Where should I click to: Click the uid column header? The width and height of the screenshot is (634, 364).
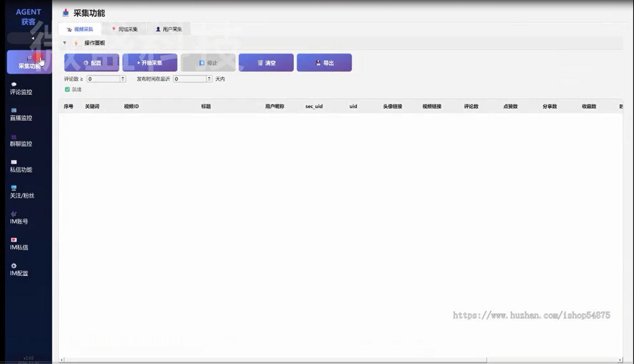point(353,106)
